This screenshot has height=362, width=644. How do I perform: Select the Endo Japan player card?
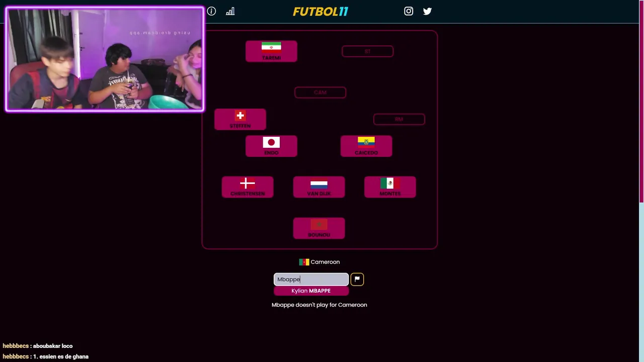[x=271, y=146]
